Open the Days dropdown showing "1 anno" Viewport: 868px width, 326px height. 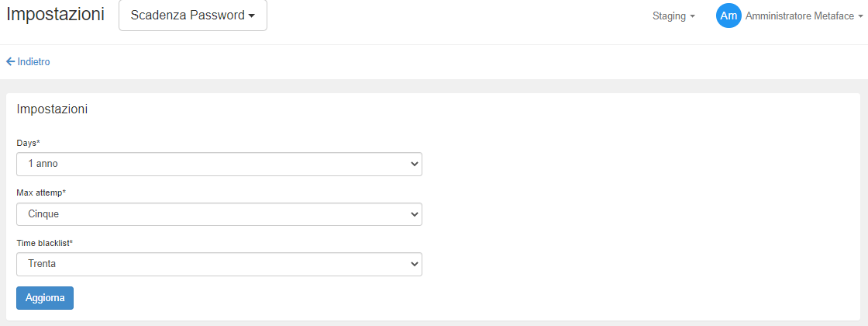[219, 165]
